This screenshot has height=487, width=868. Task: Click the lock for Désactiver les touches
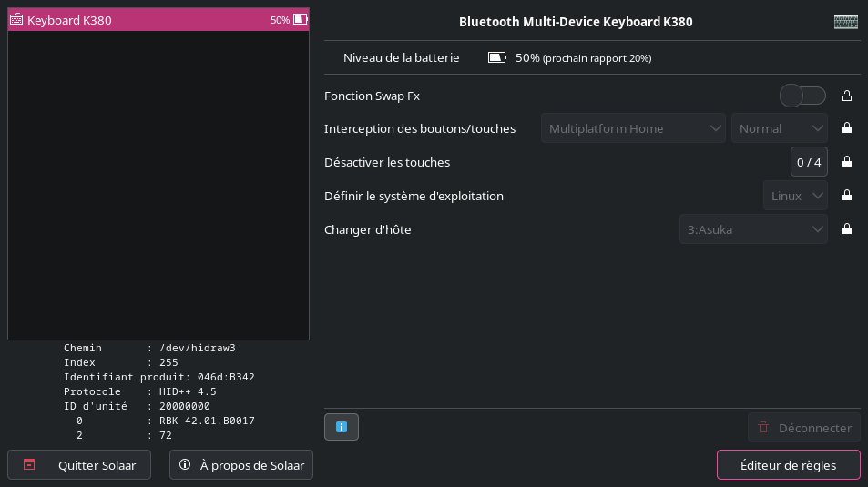(847, 162)
